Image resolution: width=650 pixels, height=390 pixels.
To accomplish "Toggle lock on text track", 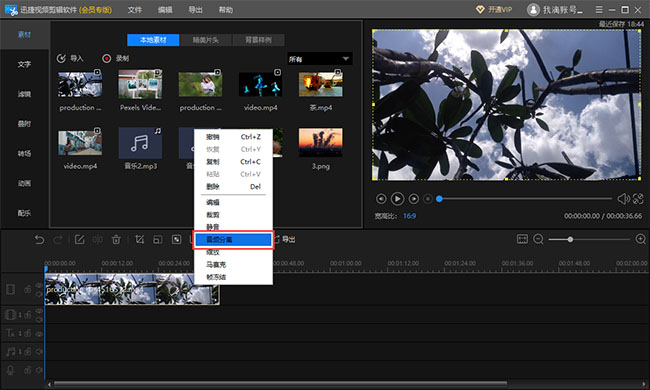I will [27, 333].
